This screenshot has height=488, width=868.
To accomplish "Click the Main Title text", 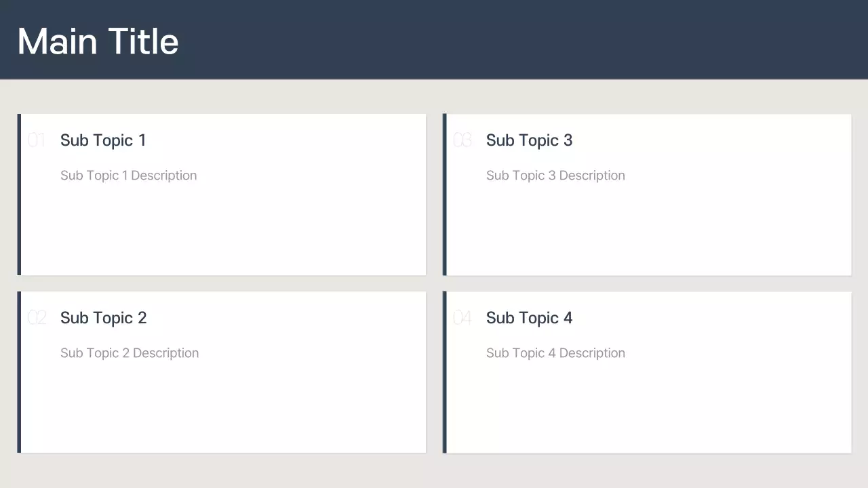I will [x=98, y=41].
